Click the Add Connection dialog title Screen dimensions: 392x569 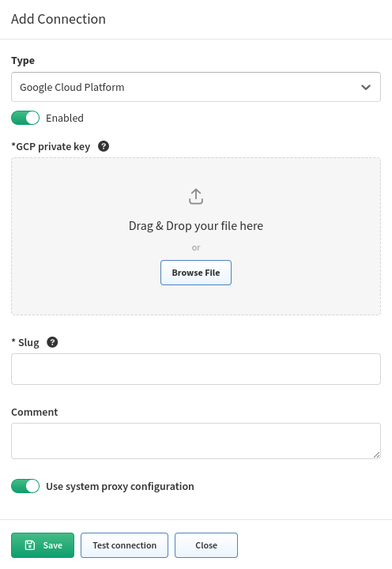tap(58, 19)
